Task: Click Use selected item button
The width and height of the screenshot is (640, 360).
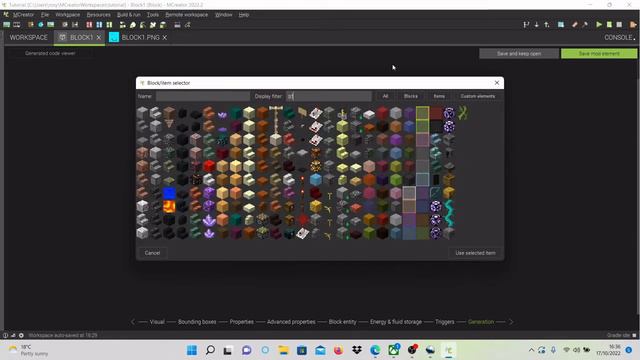Action: pos(475,253)
